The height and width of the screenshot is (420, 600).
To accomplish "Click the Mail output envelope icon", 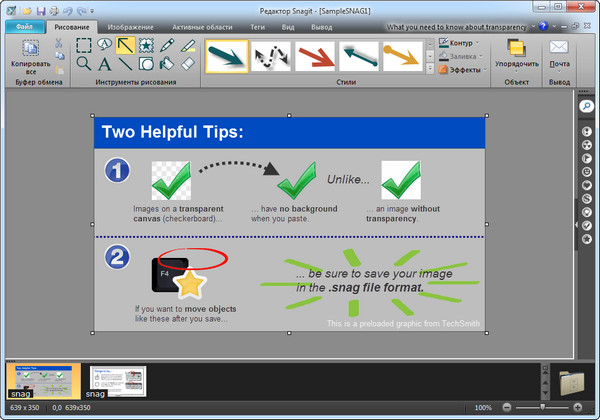I will 559,48.
